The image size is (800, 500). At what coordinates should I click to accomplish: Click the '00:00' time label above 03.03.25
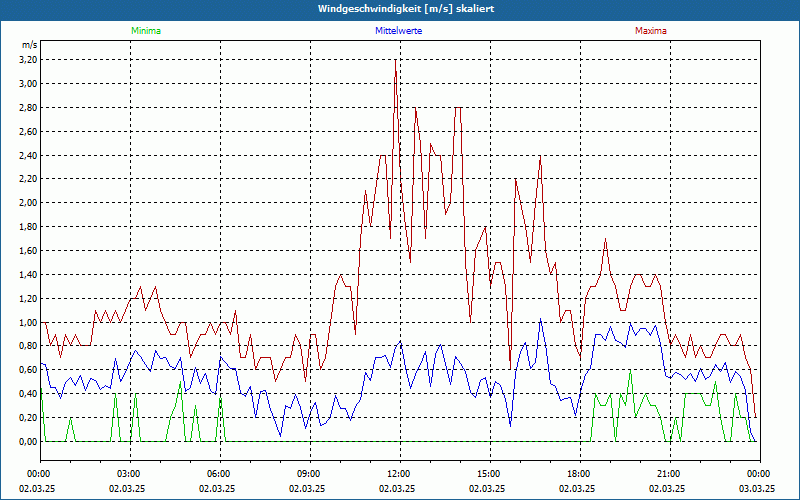click(760, 474)
